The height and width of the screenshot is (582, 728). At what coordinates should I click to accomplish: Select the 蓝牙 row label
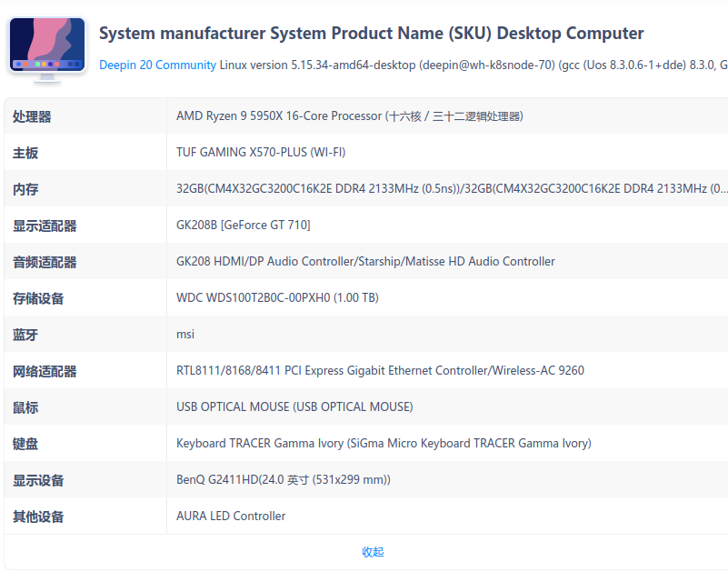click(x=25, y=335)
